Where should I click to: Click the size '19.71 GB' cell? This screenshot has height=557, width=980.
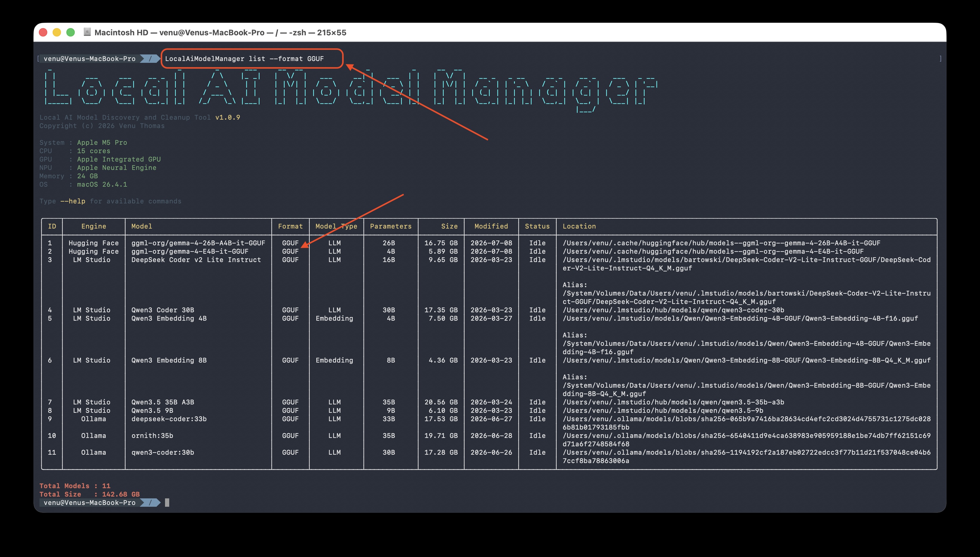tap(441, 436)
